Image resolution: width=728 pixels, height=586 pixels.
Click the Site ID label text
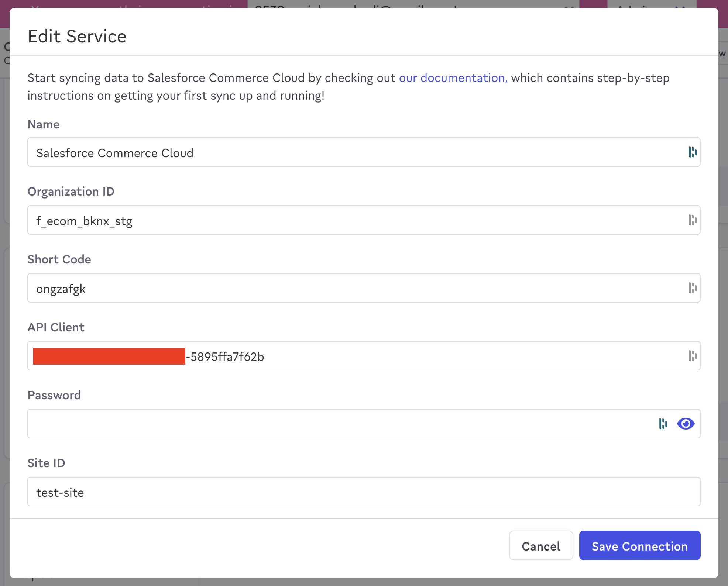(46, 463)
